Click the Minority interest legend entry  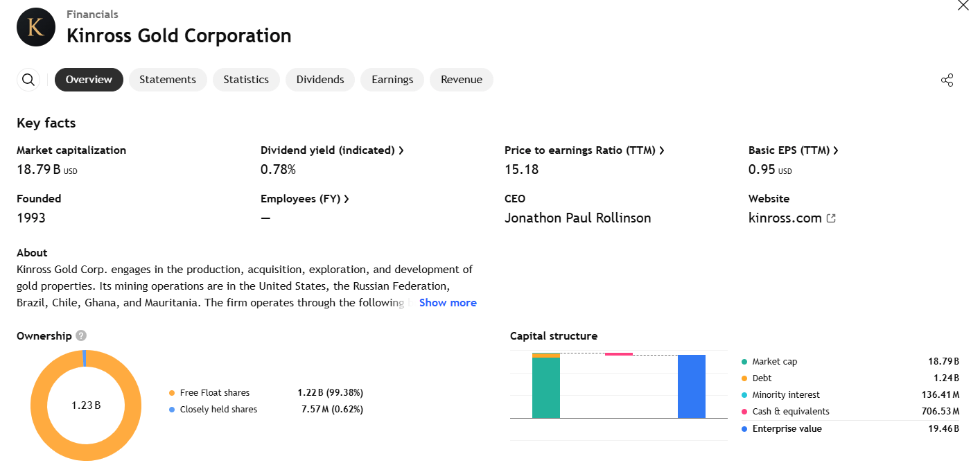(780, 395)
